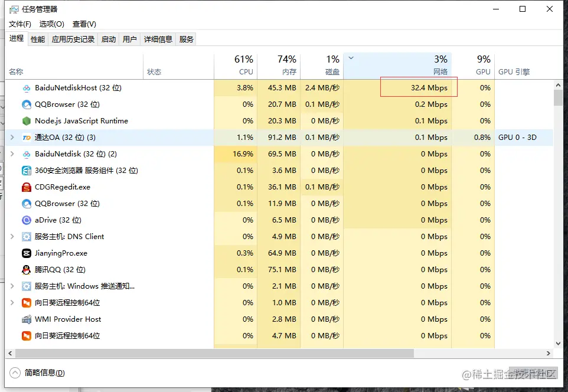
Task: Click the vertical scrollbar up arrow
Action: click(x=558, y=85)
